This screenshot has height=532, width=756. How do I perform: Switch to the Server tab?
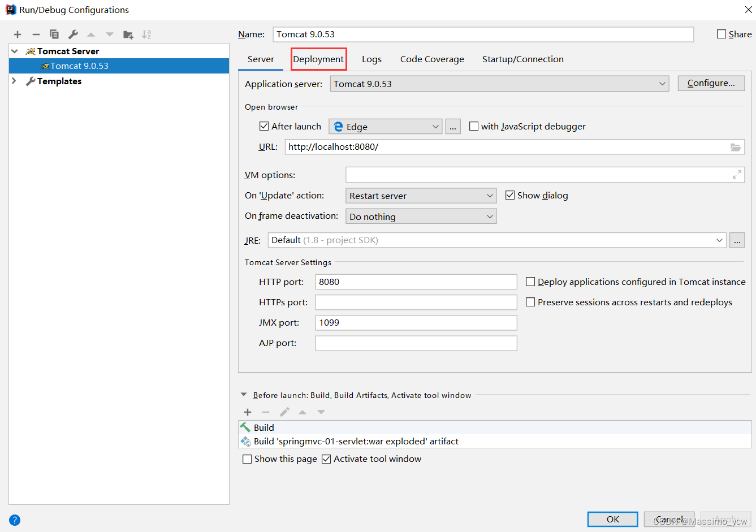(x=261, y=59)
